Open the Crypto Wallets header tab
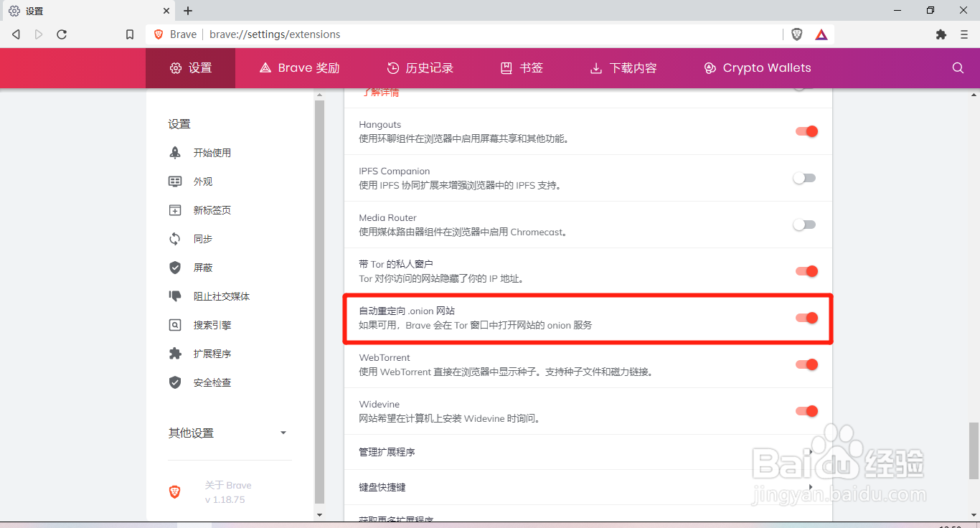This screenshot has height=528, width=980. 758,68
